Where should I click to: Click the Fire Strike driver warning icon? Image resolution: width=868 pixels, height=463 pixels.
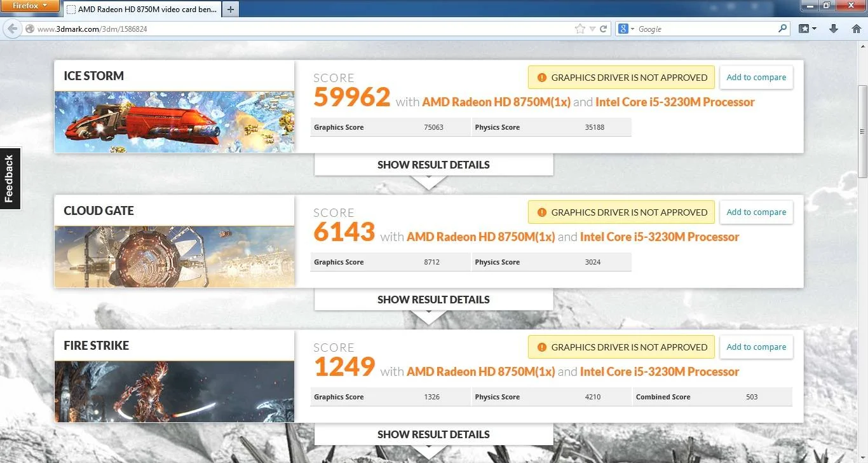(x=541, y=347)
